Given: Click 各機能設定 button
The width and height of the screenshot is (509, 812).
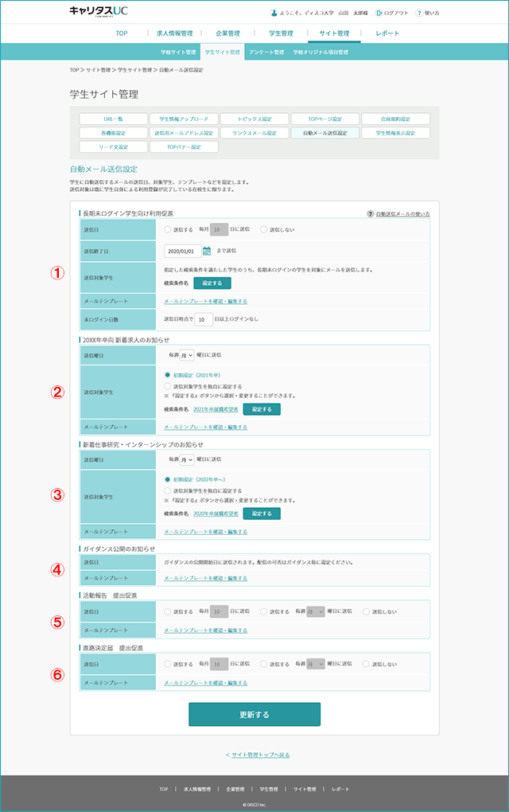Looking at the screenshot, I should coord(113,133).
